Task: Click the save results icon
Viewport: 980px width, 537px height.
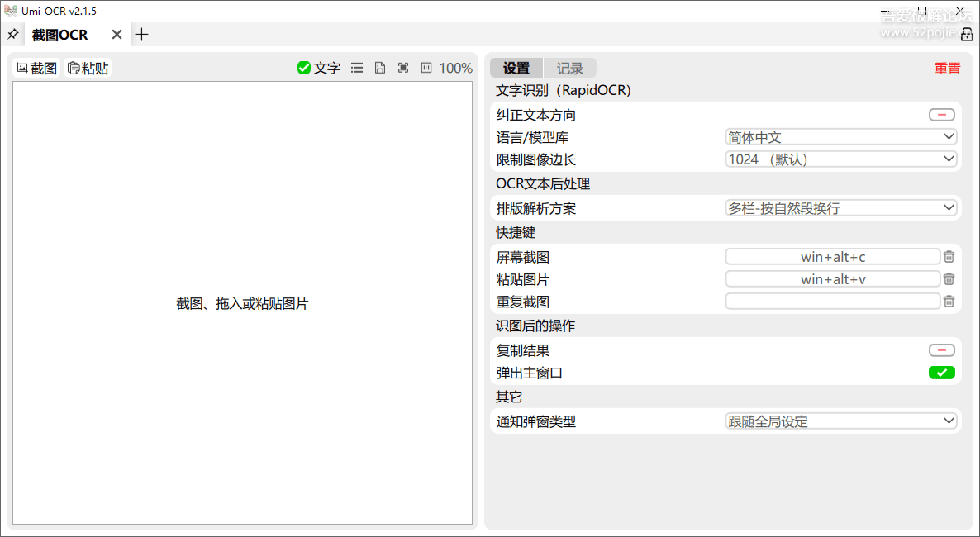Action: pos(379,68)
